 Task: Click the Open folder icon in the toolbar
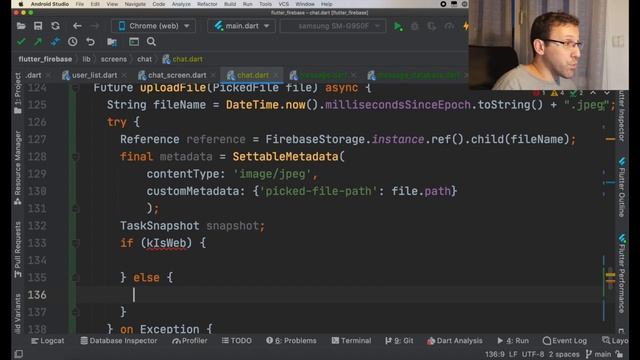click(21, 26)
